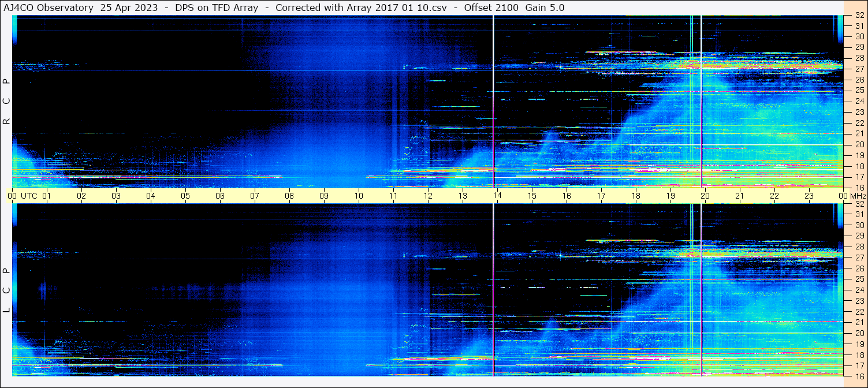Click the "12" hour mark on time axis

click(x=428, y=196)
